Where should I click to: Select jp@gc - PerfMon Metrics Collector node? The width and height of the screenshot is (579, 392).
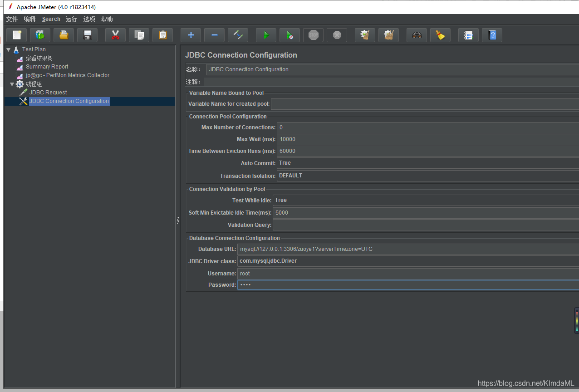pos(68,75)
